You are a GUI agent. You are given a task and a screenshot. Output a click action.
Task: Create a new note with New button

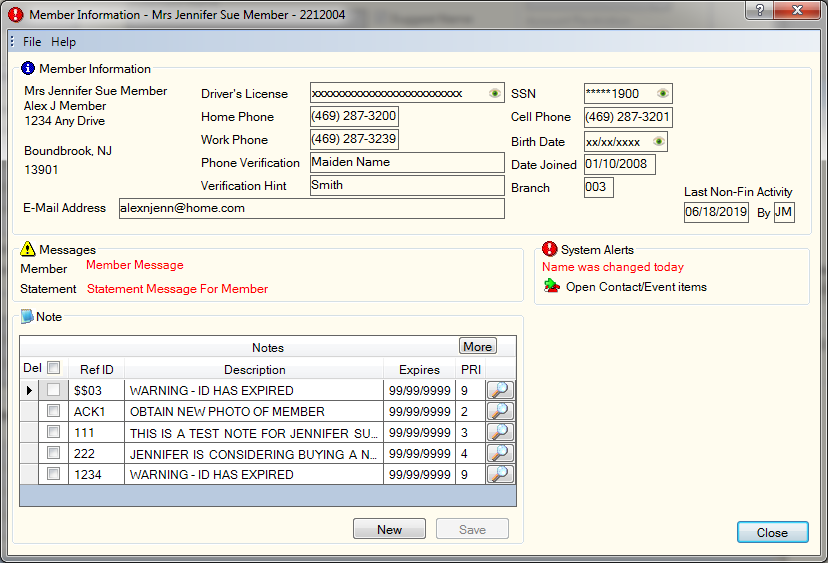click(x=389, y=529)
